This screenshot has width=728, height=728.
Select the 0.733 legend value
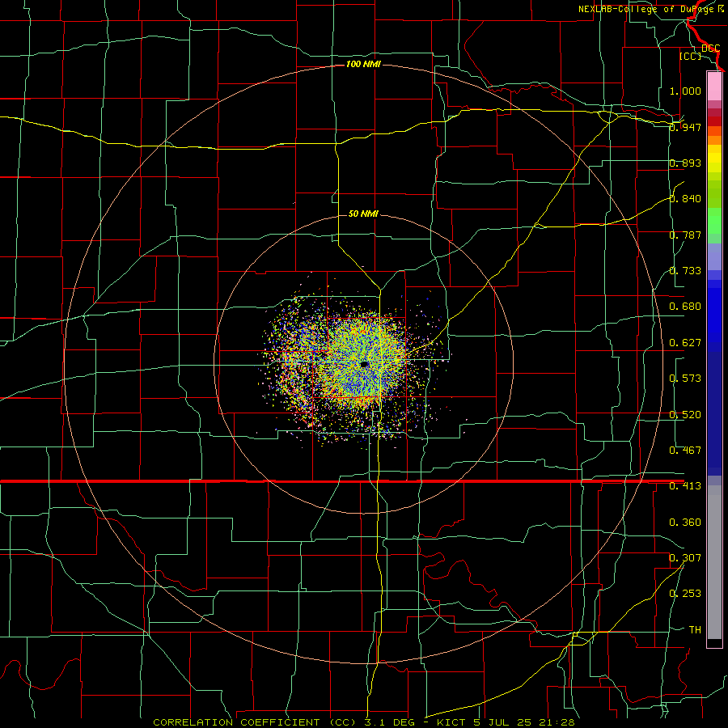[x=685, y=271]
